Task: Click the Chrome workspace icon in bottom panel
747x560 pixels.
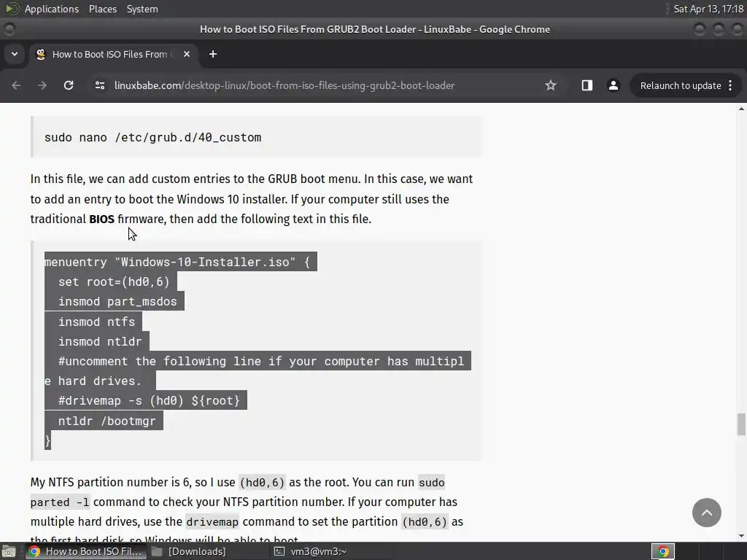Action: pos(663,551)
